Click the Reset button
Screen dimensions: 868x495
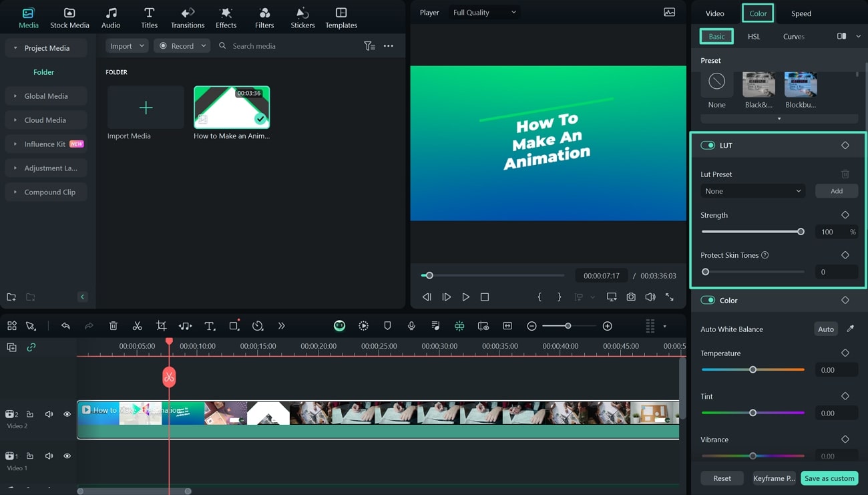click(x=722, y=478)
